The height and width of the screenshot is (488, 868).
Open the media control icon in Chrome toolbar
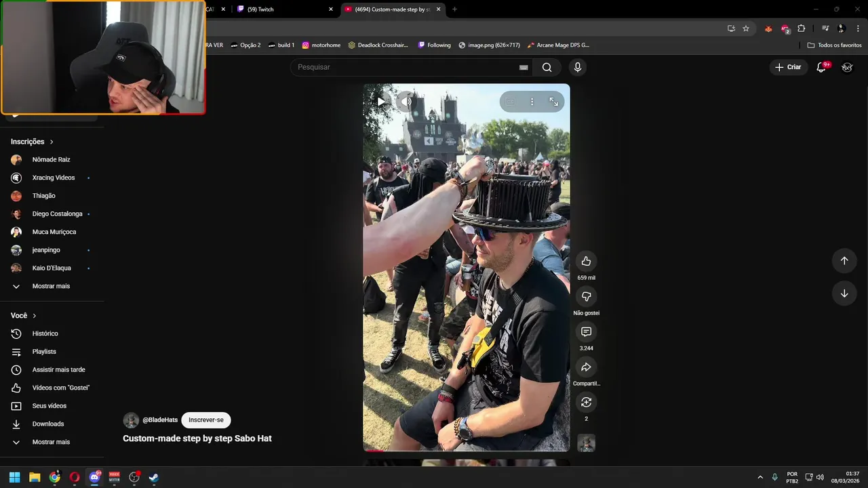coord(825,28)
